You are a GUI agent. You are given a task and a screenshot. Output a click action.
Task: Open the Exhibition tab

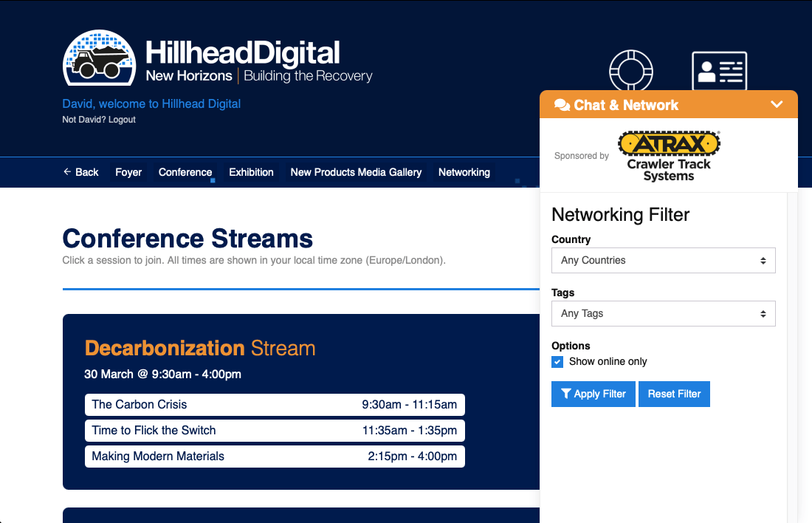(251, 172)
